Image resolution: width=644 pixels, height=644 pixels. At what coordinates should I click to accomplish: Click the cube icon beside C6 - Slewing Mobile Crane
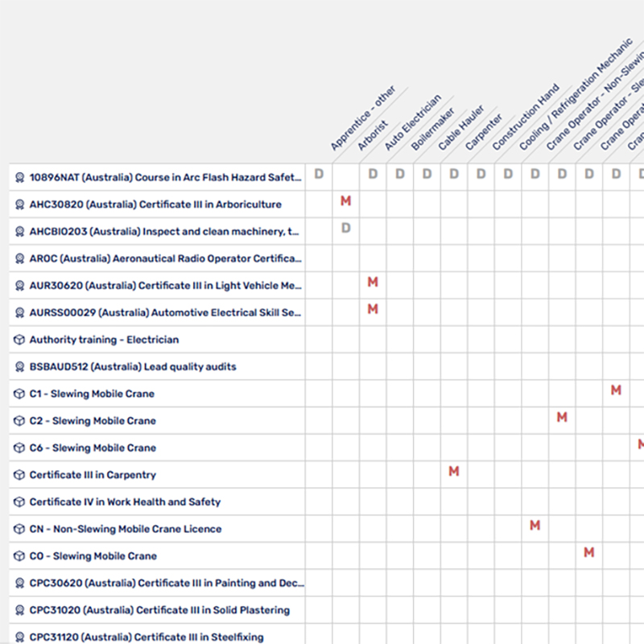pyautogui.click(x=19, y=448)
